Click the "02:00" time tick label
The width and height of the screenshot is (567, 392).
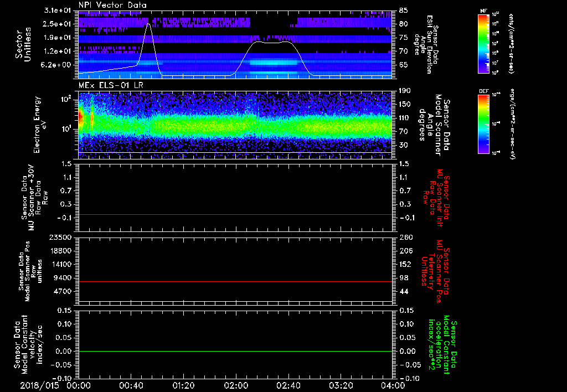(x=235, y=385)
